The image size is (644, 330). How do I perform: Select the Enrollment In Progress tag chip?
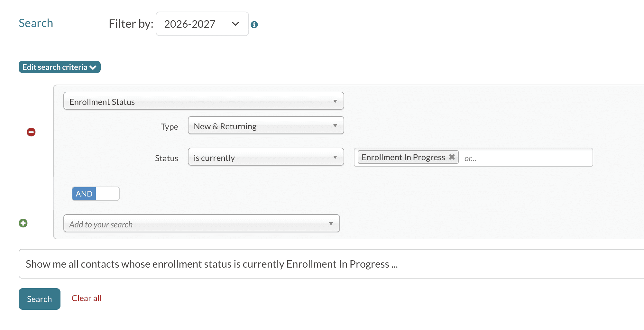click(403, 157)
